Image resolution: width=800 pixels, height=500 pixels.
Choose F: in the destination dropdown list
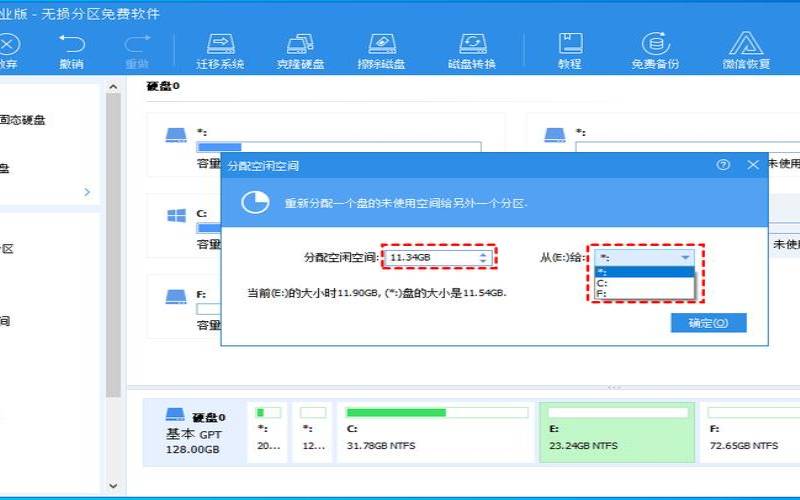coord(644,293)
